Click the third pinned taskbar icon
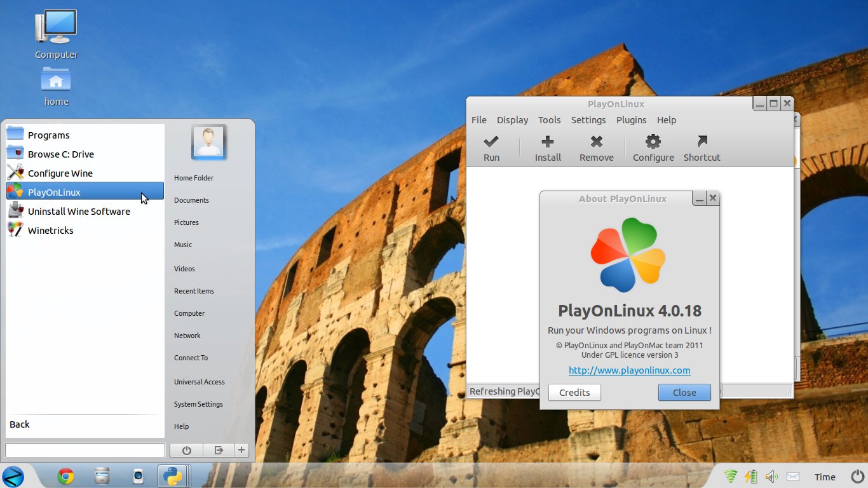The image size is (868, 488). [138, 476]
